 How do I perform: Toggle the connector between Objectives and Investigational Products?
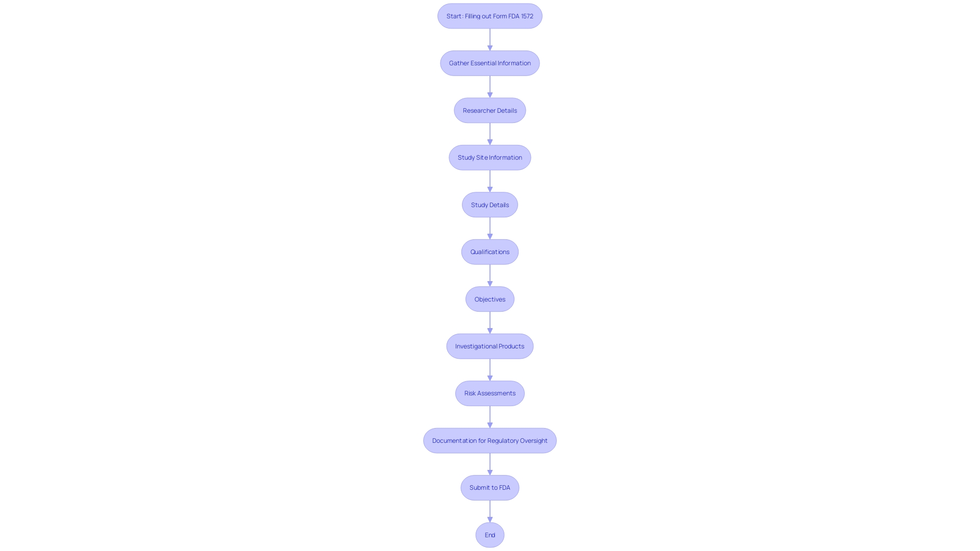point(489,322)
